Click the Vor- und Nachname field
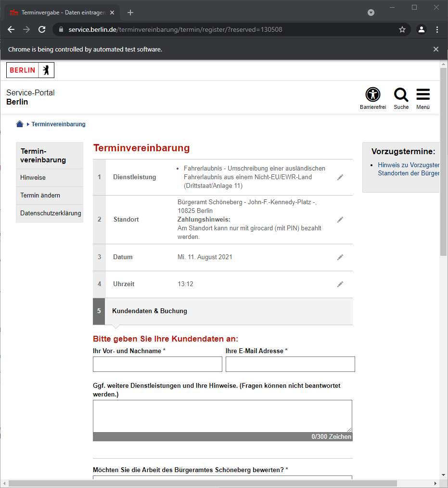This screenshot has width=448, height=488. click(x=157, y=364)
